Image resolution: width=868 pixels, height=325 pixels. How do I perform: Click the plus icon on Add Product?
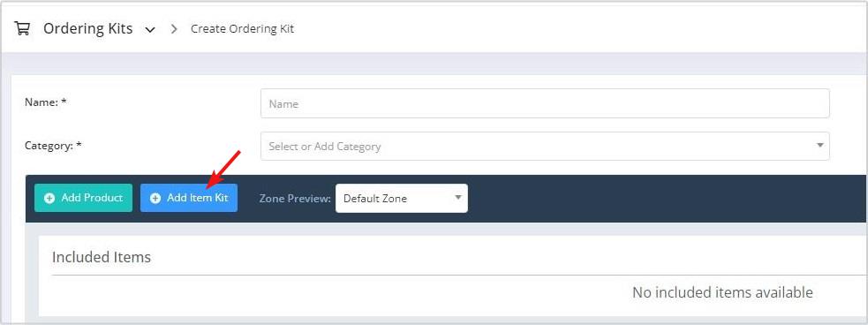49,198
